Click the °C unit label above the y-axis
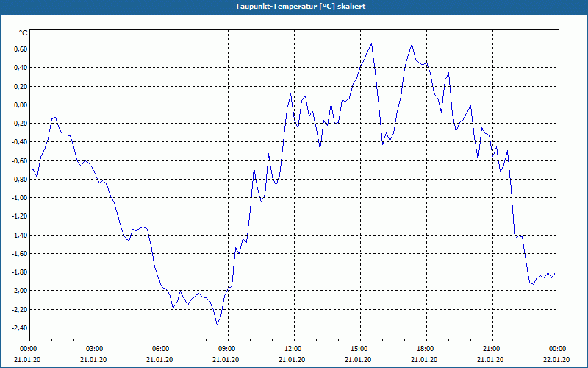The height and width of the screenshot is (368, 588). (24, 33)
